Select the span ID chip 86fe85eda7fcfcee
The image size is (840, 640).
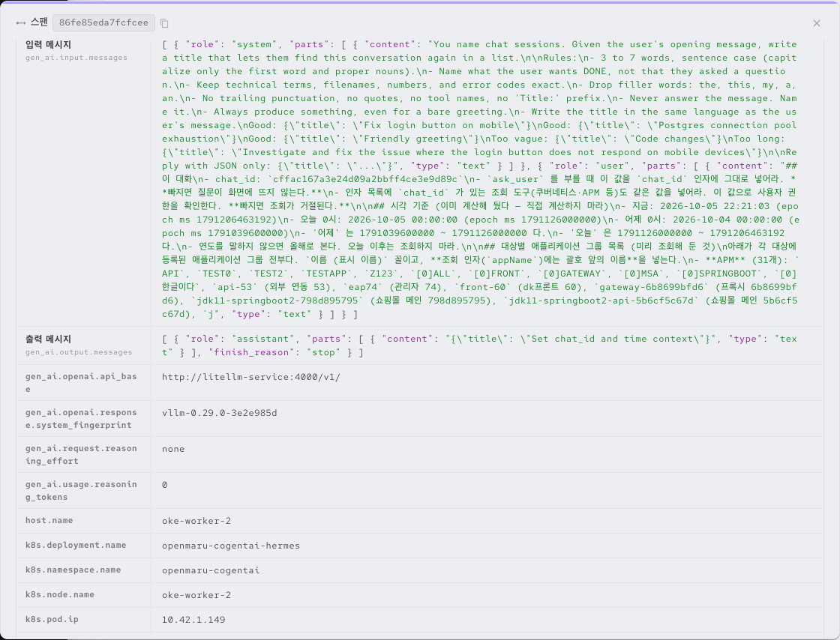point(103,22)
